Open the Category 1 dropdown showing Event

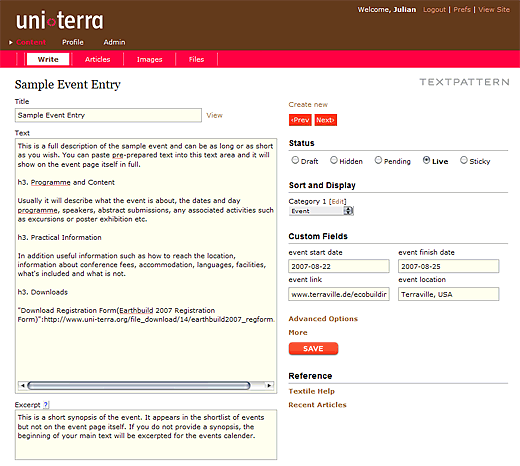click(321, 211)
